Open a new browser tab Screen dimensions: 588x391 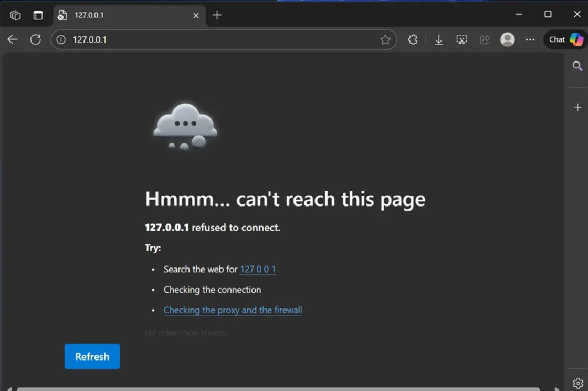click(x=217, y=15)
